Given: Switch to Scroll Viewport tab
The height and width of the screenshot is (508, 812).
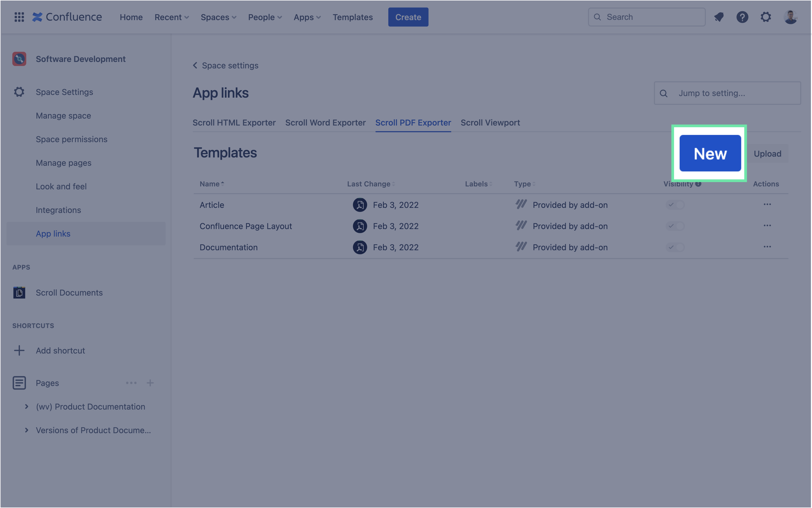Looking at the screenshot, I should pos(490,123).
